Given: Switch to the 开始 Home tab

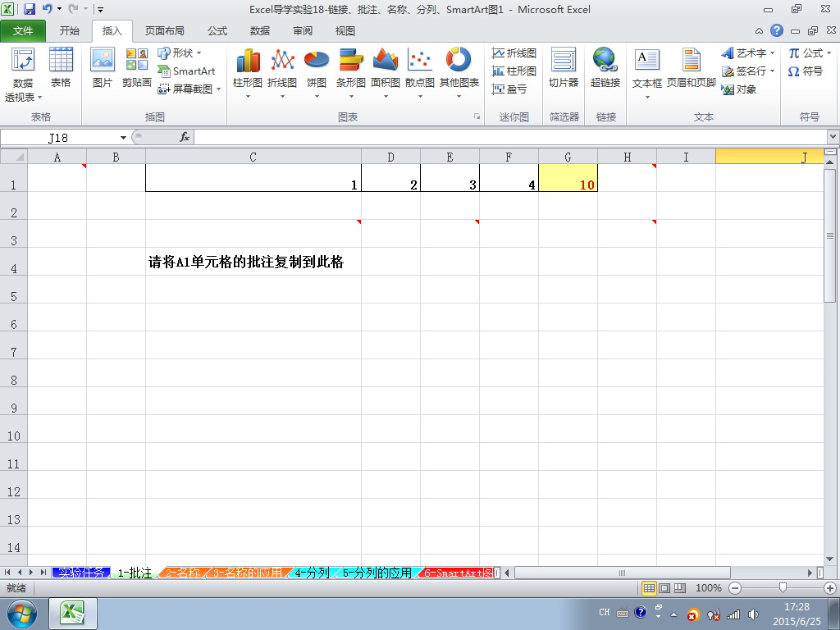Looking at the screenshot, I should coord(70,31).
